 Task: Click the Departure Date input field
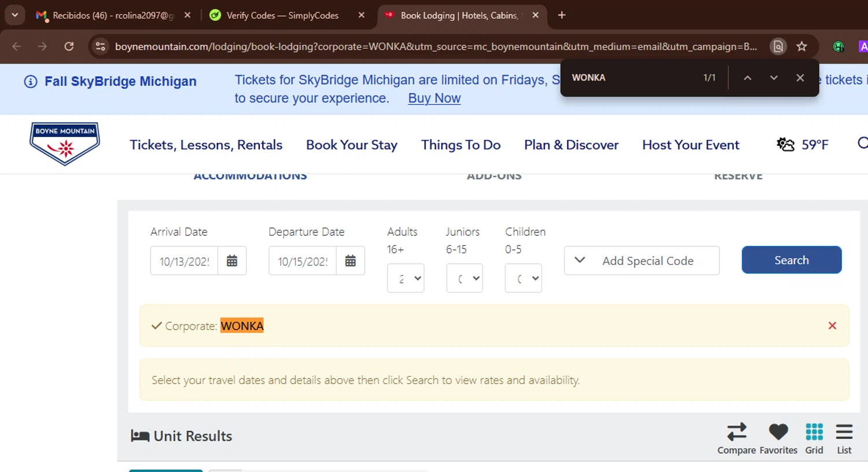(303, 261)
